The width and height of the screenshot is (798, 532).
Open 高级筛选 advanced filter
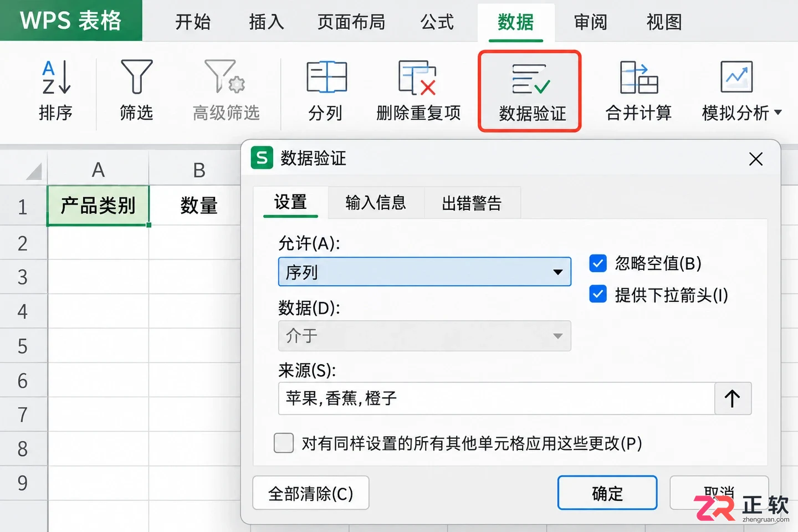[x=226, y=91]
